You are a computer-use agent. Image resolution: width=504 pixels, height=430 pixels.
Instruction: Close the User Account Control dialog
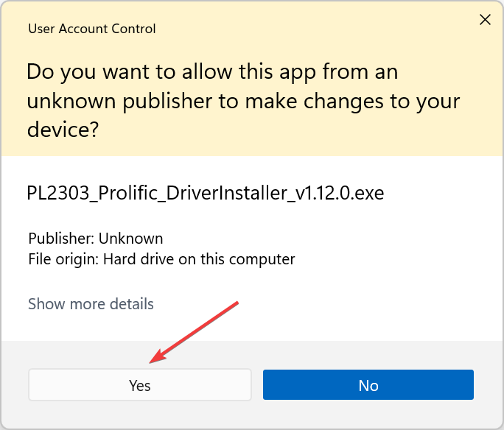click(485, 20)
